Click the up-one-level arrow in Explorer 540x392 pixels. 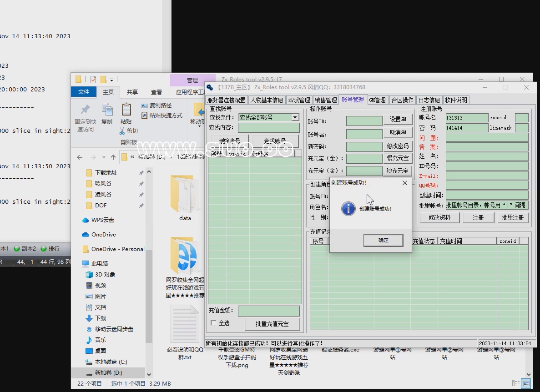tap(113, 157)
